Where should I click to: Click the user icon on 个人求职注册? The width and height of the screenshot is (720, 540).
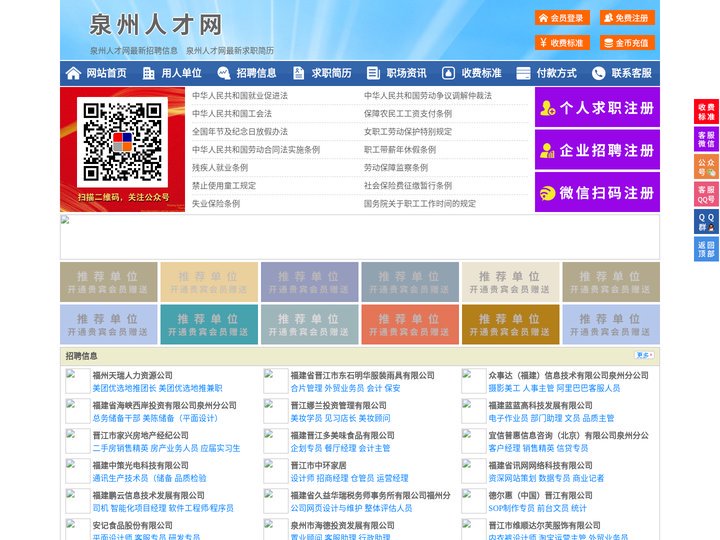tap(547, 108)
